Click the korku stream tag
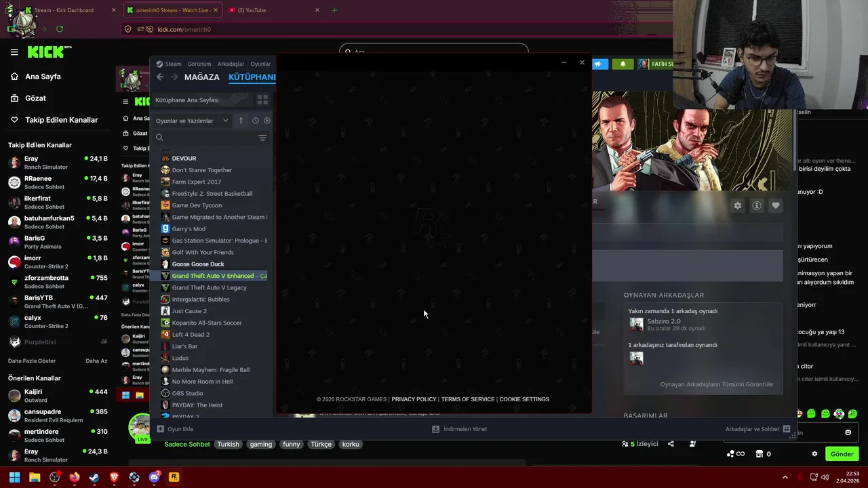 (x=351, y=445)
